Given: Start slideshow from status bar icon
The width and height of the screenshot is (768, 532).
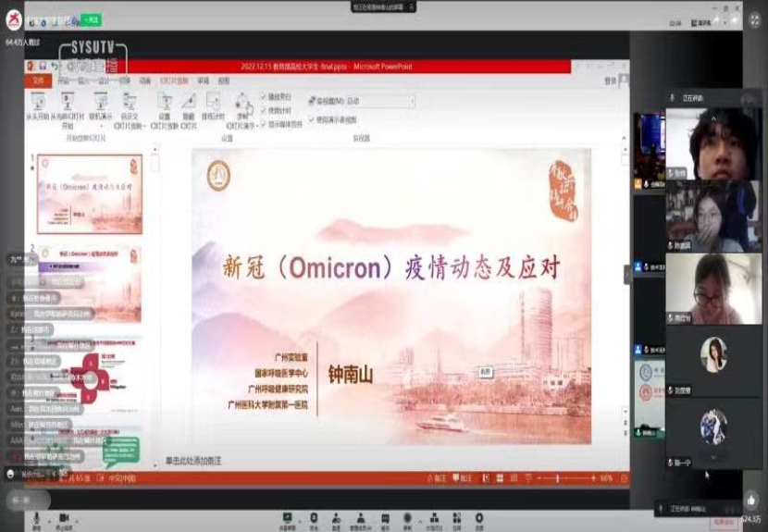Looking at the screenshot, I should tap(528, 478).
